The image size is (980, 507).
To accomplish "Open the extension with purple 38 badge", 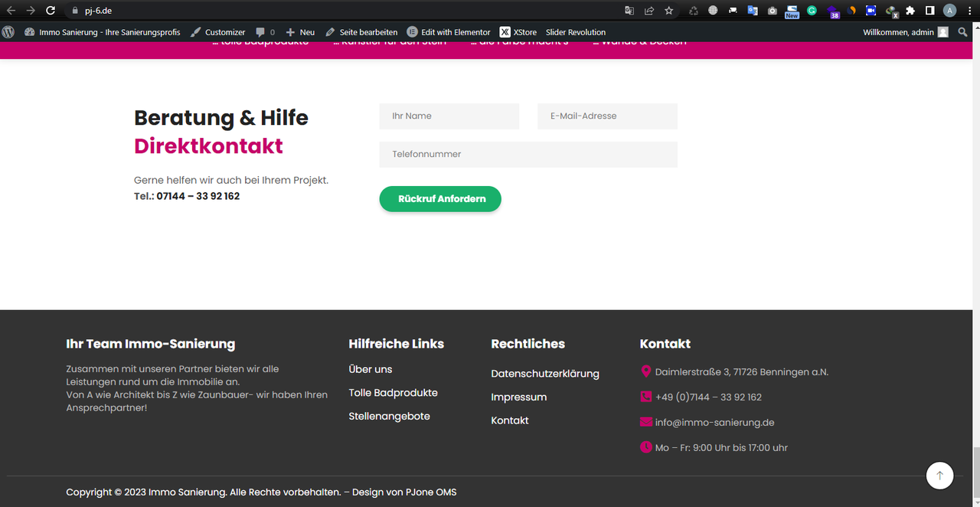I will pos(832,11).
